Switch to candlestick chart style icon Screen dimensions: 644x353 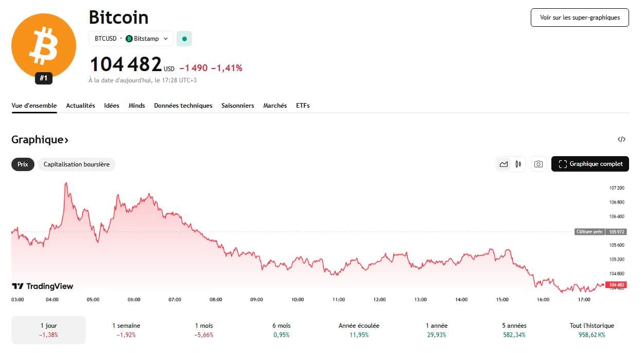point(518,164)
